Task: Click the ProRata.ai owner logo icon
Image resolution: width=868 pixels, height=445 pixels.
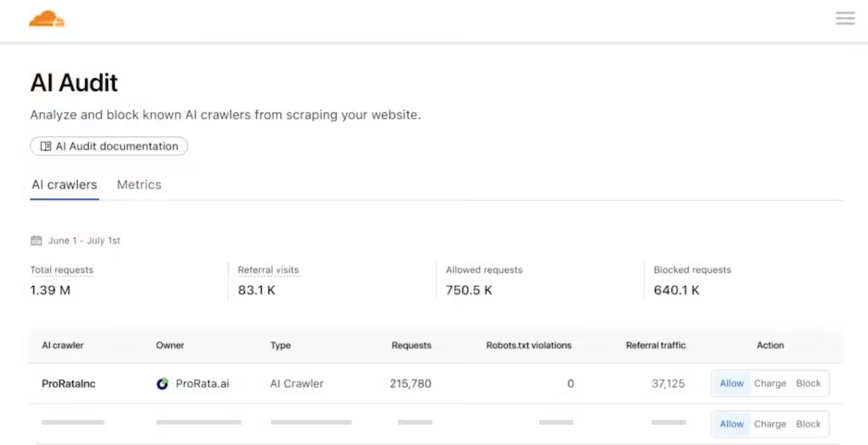Action: click(162, 384)
